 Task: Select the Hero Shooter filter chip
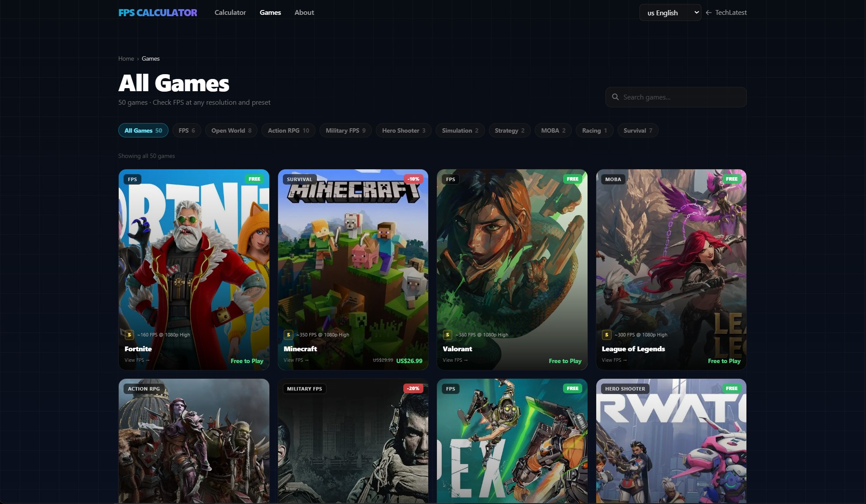tap(404, 130)
